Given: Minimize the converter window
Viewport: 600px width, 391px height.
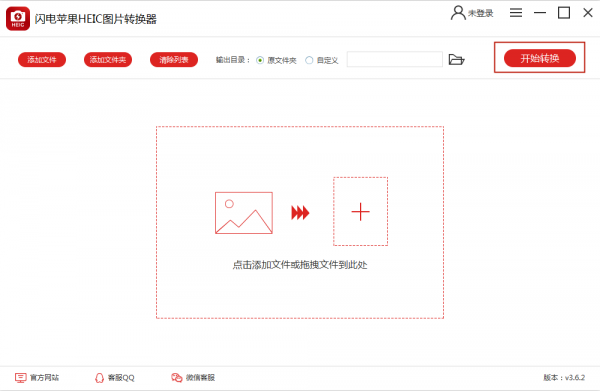Looking at the screenshot, I should [540, 13].
